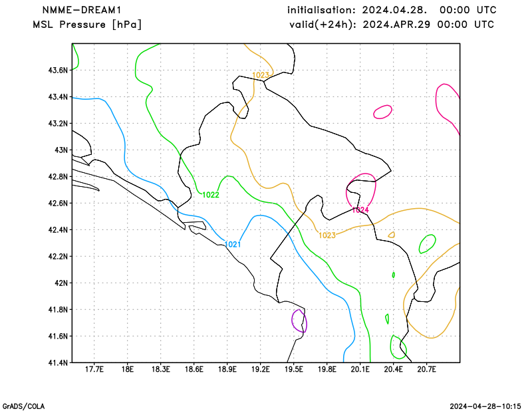
Task: Click the MSL Pressure [hPa] heading
Action: tap(87, 25)
